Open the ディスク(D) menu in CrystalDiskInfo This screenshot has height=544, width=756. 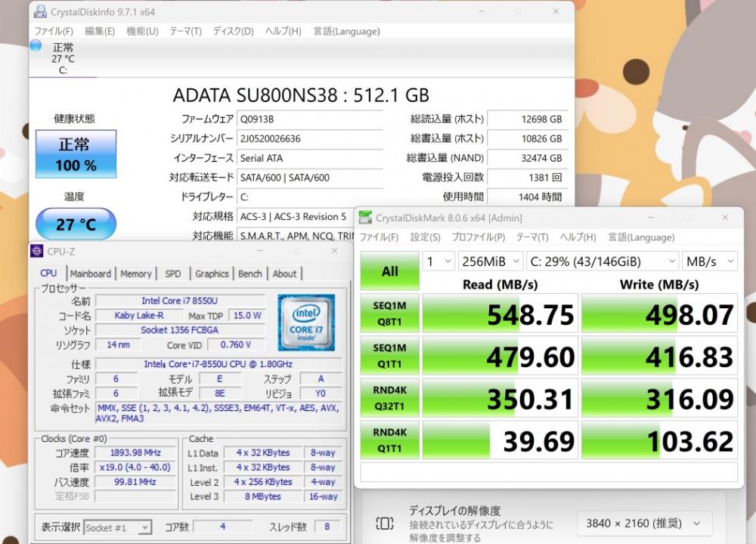point(234,31)
